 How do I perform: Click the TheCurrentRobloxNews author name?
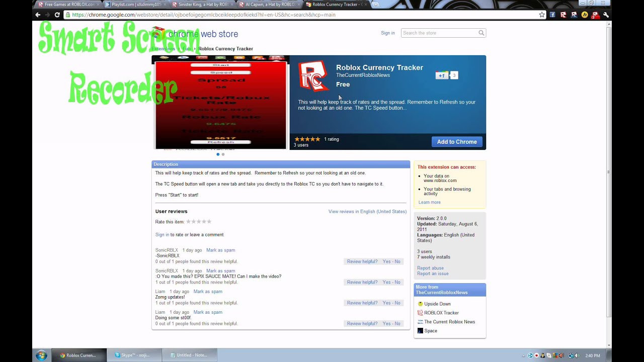point(363,75)
